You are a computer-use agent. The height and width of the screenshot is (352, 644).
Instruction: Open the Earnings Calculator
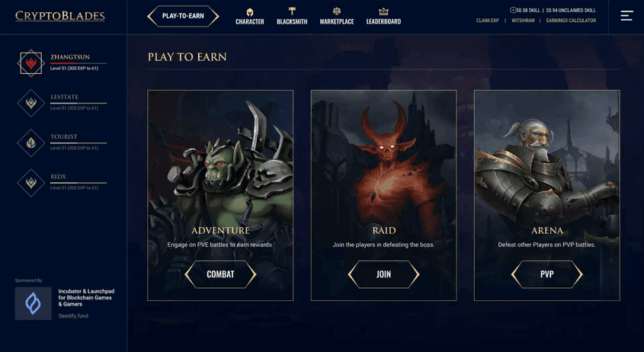click(571, 21)
